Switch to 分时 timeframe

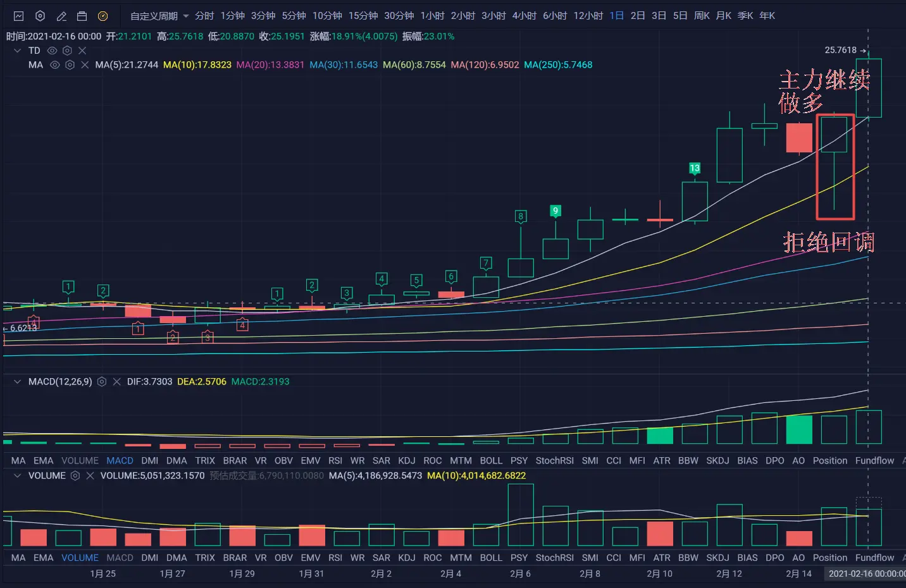click(x=204, y=16)
